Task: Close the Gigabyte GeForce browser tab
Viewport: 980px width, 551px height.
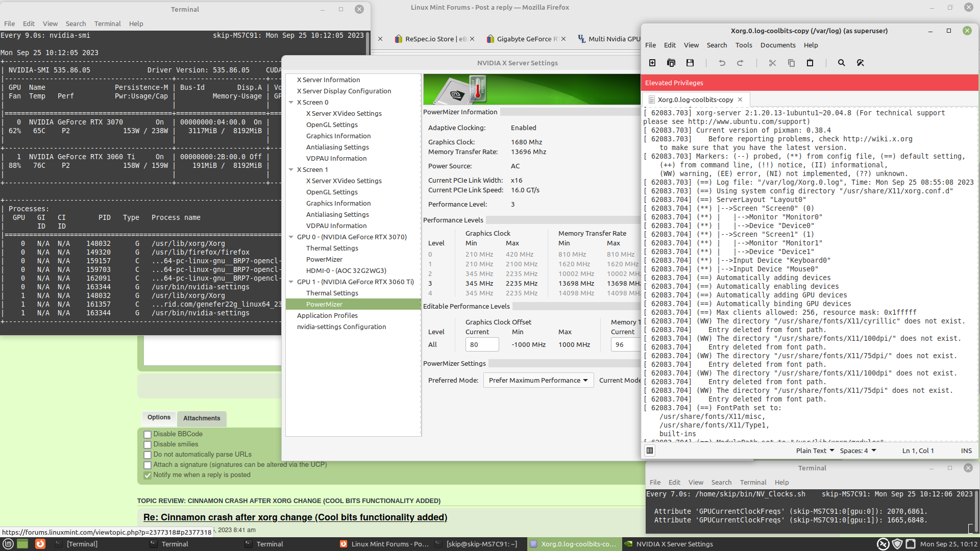Action: (x=563, y=39)
